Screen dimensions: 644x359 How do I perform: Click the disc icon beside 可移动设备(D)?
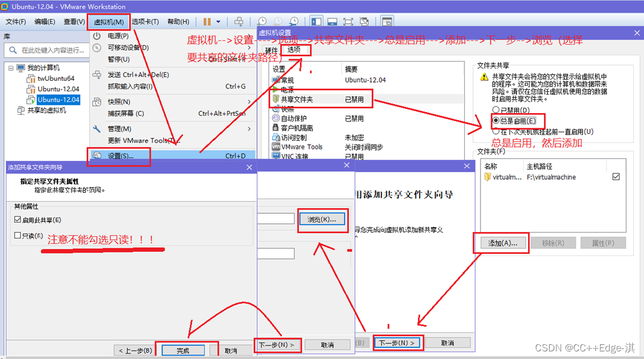coord(97,47)
